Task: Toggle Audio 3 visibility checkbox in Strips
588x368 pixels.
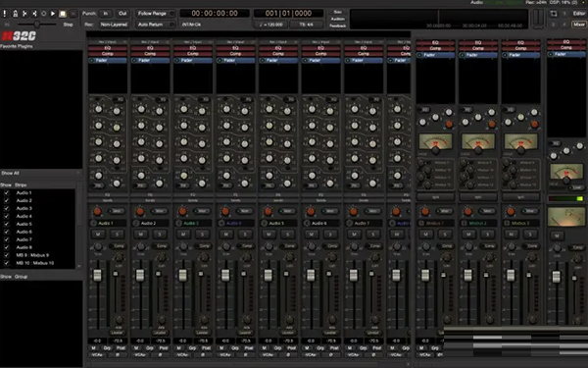Action: (7, 208)
